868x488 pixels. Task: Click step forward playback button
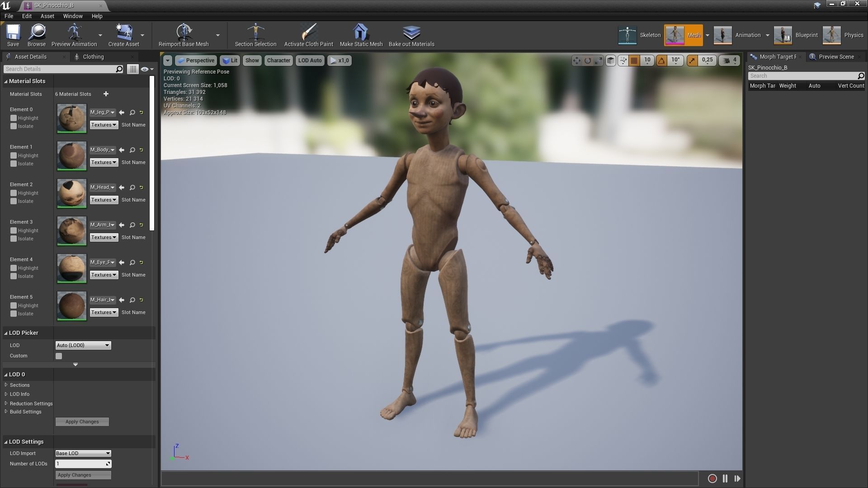pyautogui.click(x=737, y=479)
